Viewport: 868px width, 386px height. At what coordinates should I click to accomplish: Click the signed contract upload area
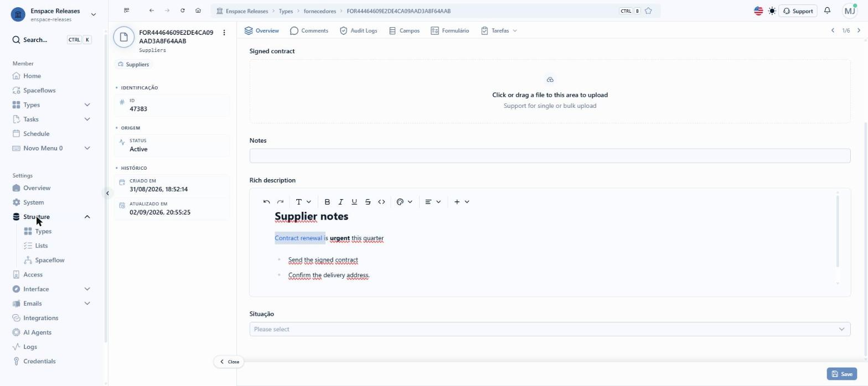click(x=550, y=91)
